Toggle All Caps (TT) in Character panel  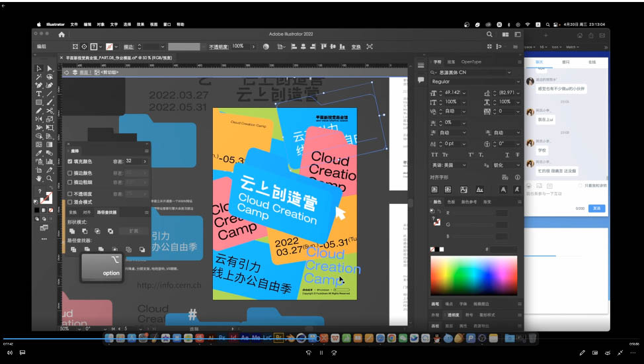pos(434,155)
